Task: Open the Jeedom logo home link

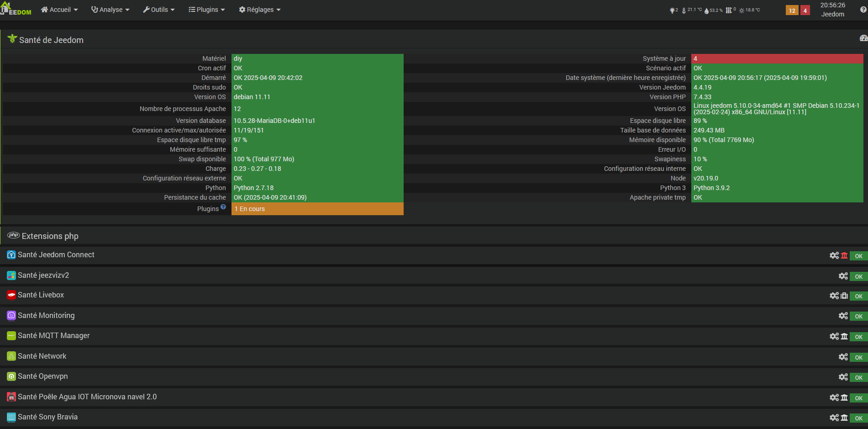Action: click(16, 9)
